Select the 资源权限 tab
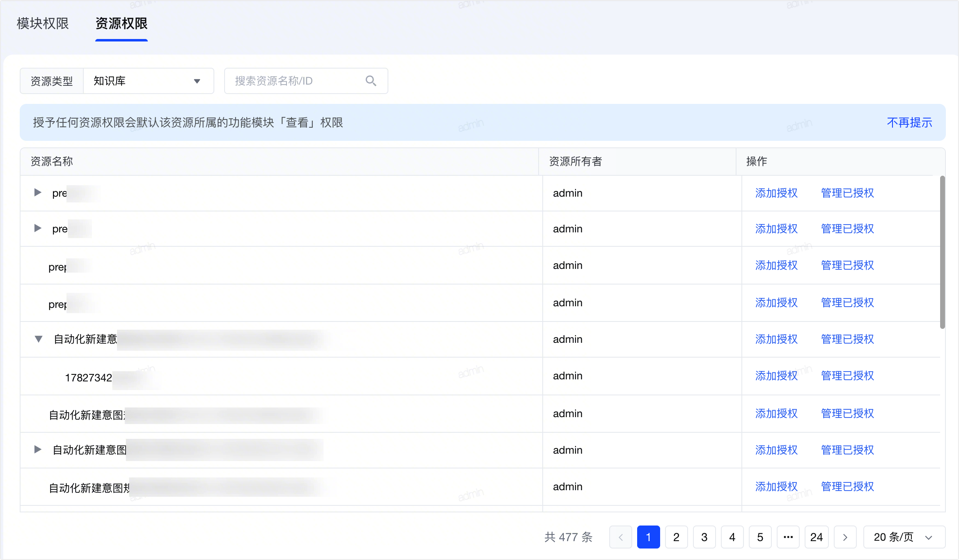Viewport: 959px width, 560px height. 121,23
